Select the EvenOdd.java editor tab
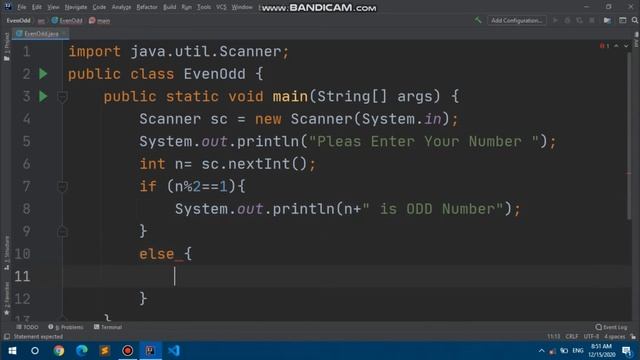Viewport: 640px width, 360px height. 40,34
